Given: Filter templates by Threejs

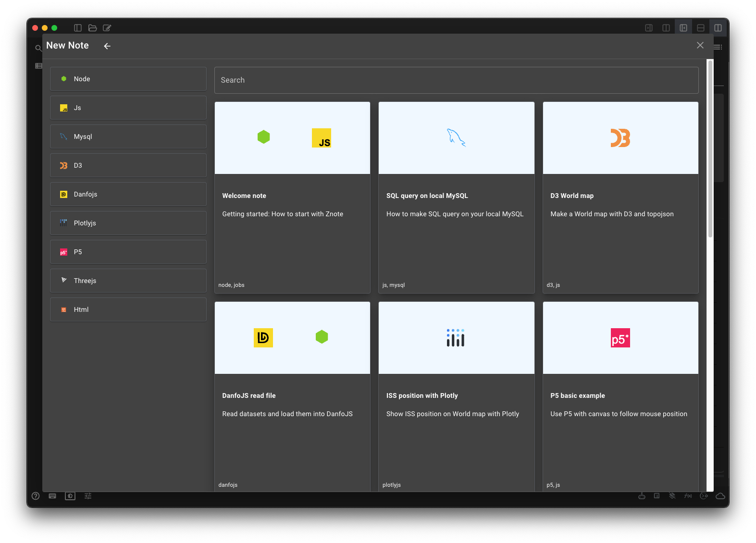Looking at the screenshot, I should (128, 281).
